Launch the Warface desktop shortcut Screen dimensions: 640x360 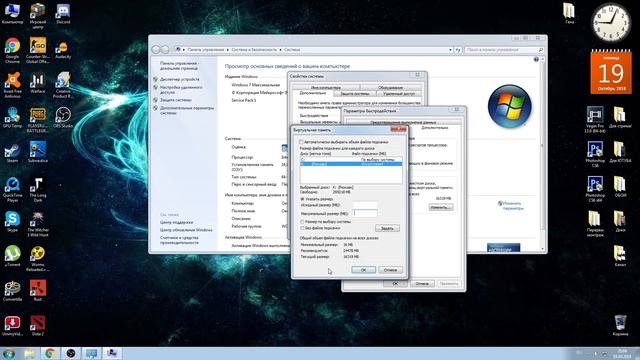tap(38, 83)
